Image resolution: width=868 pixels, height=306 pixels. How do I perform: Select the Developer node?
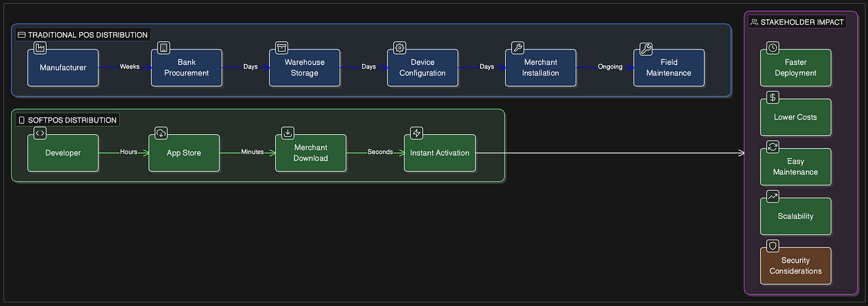[63, 152]
